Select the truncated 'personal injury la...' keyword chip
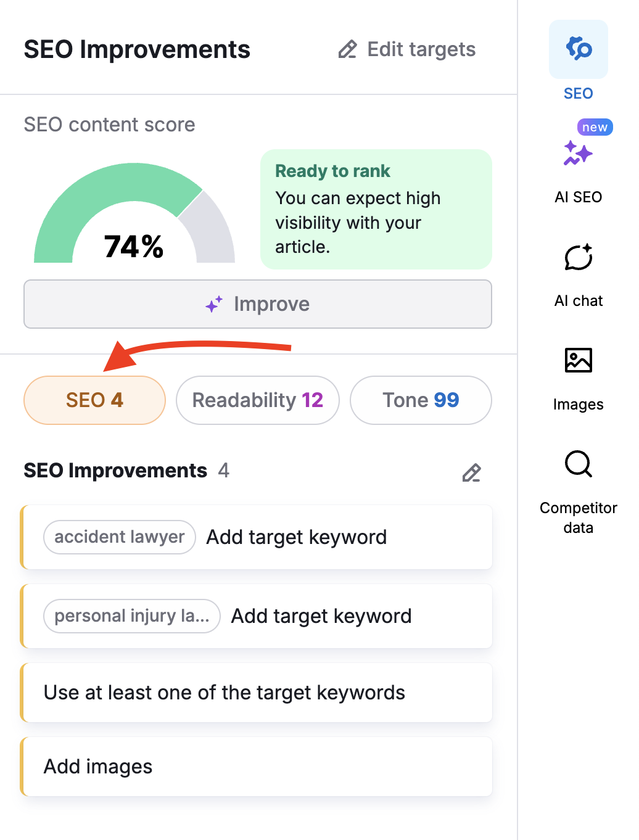The height and width of the screenshot is (840, 639). [131, 616]
